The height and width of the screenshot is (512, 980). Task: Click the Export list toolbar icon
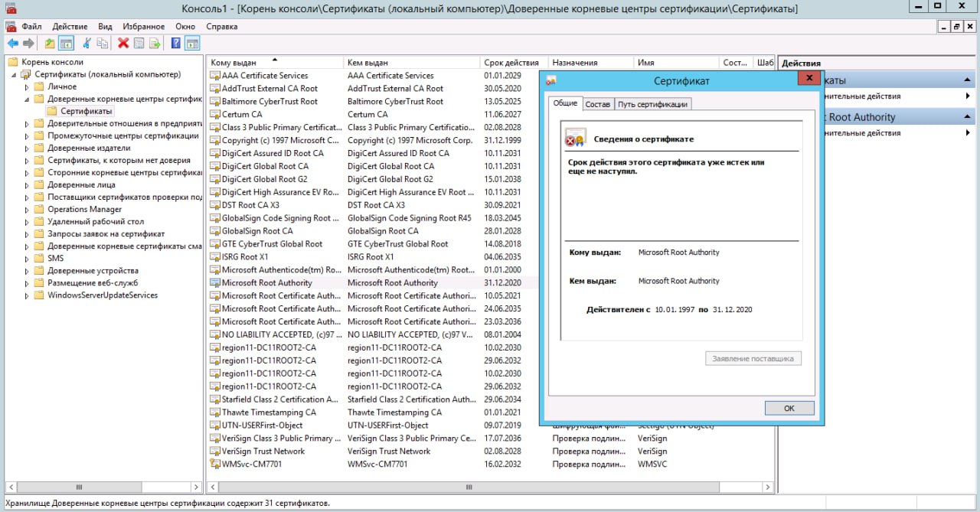point(155,43)
